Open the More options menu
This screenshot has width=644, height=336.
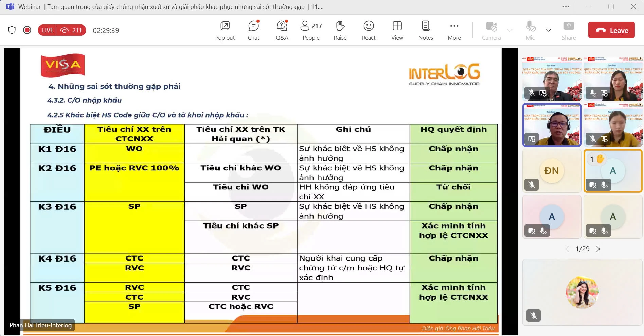point(454,30)
